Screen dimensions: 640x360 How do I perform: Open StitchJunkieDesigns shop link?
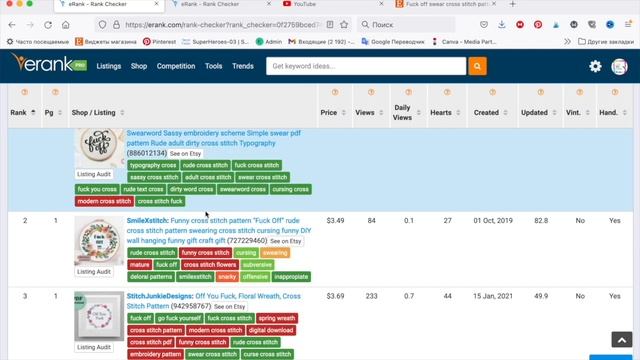pos(160,296)
